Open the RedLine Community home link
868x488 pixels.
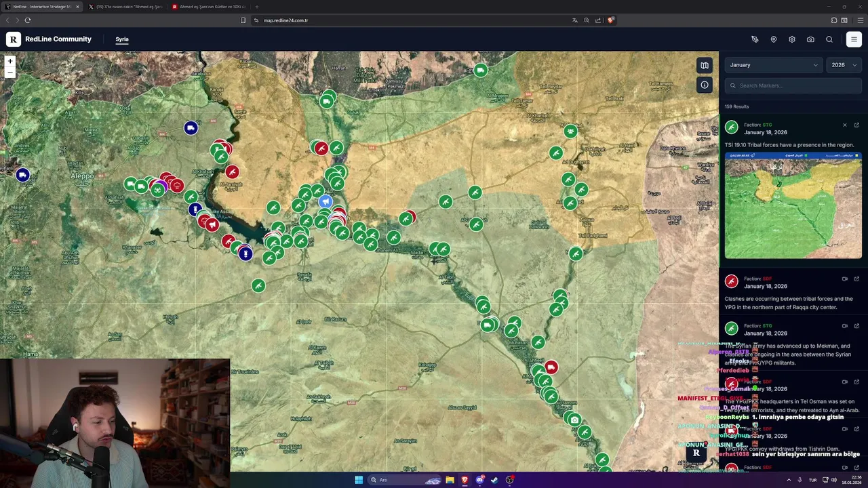tap(58, 39)
